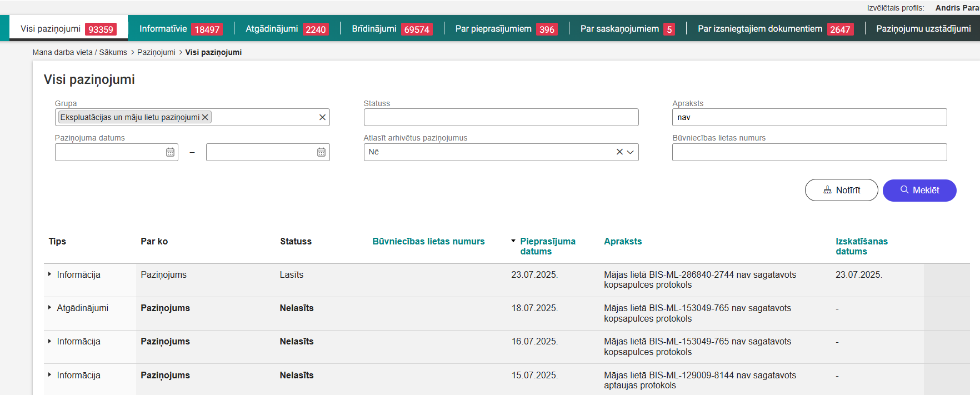Viewport: 980px width, 395px height.
Task: Expand the 16.07.2025 Informācija row
Action: 49,341
